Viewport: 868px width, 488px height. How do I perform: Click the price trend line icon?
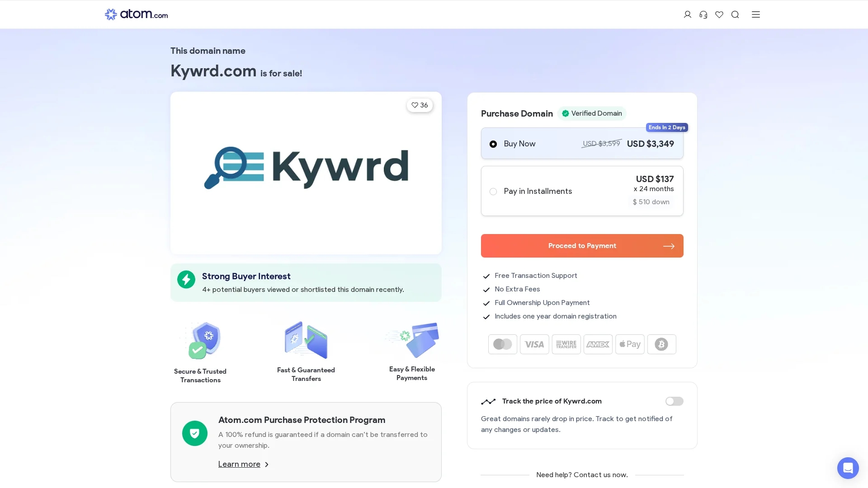click(488, 401)
